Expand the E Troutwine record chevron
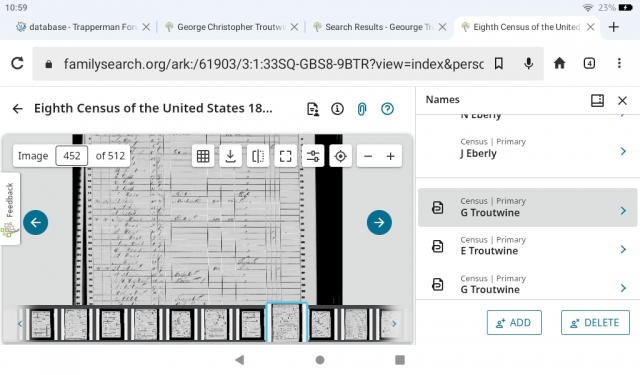Viewport: 640px width, 375px height. click(x=623, y=249)
